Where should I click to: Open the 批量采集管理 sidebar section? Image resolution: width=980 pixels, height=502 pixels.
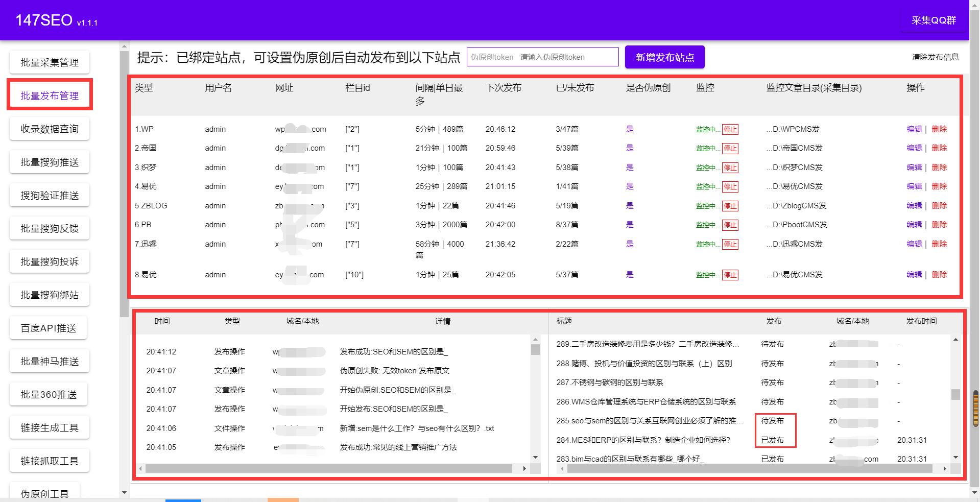(49, 62)
